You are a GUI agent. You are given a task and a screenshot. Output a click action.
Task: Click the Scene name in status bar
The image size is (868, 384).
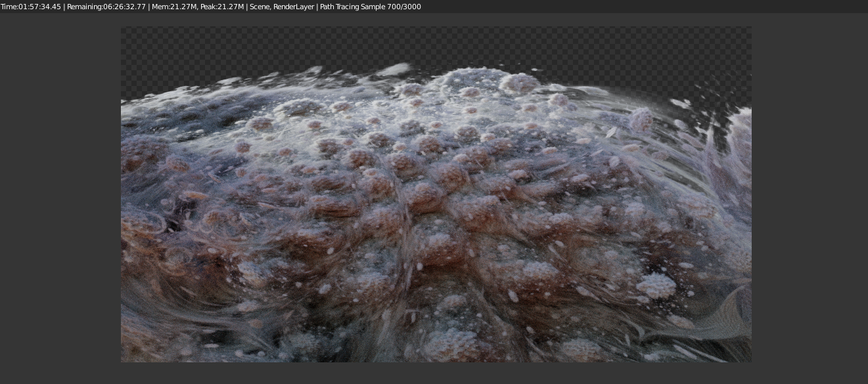(259, 7)
